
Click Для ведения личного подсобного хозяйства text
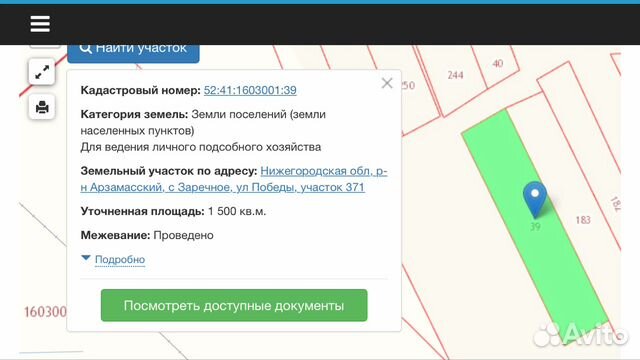201,147
